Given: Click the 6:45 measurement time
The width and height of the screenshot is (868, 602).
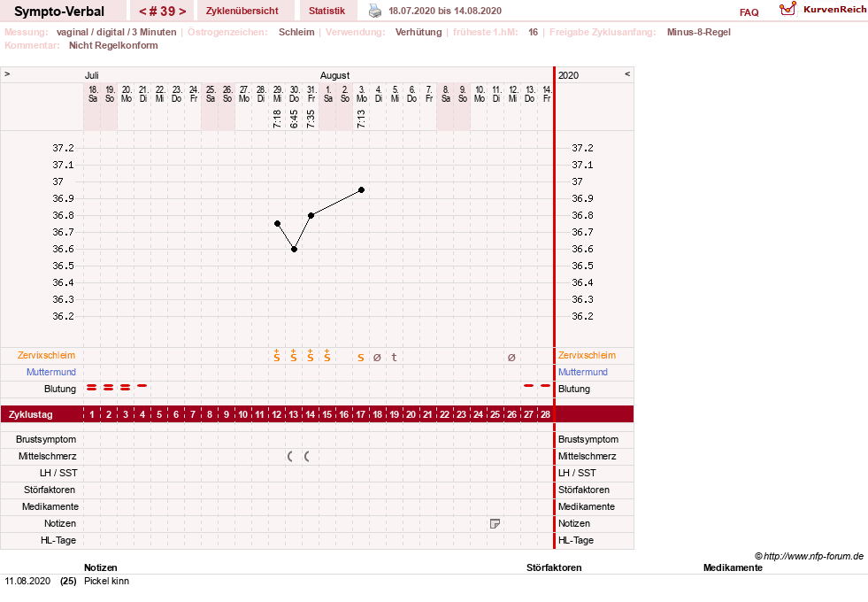Looking at the screenshot, I should tap(294, 119).
